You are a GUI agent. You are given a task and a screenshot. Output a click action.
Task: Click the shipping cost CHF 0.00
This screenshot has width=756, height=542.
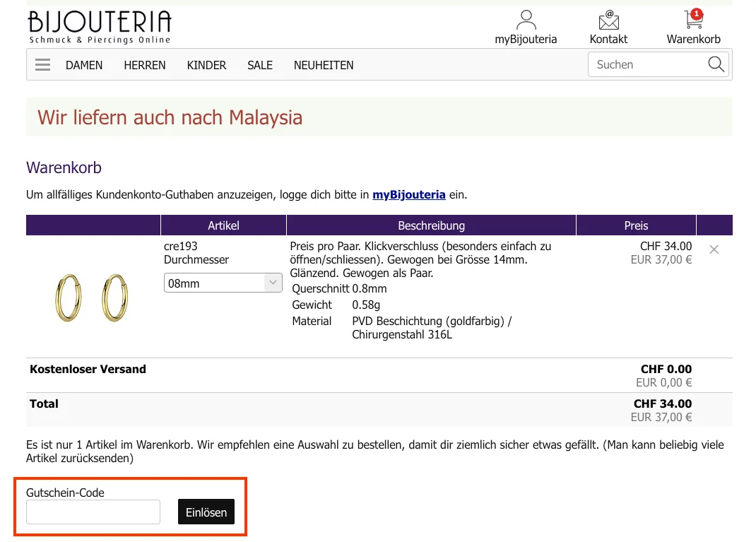pyautogui.click(x=666, y=370)
